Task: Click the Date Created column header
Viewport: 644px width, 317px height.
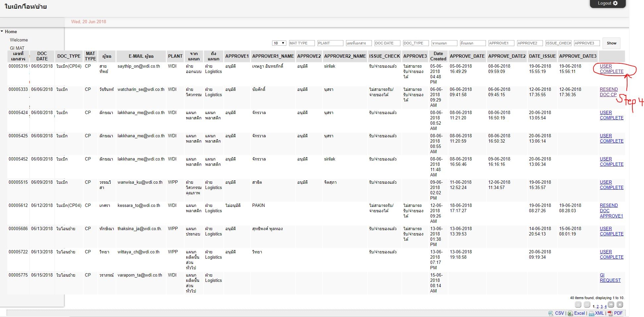Action: pos(438,56)
